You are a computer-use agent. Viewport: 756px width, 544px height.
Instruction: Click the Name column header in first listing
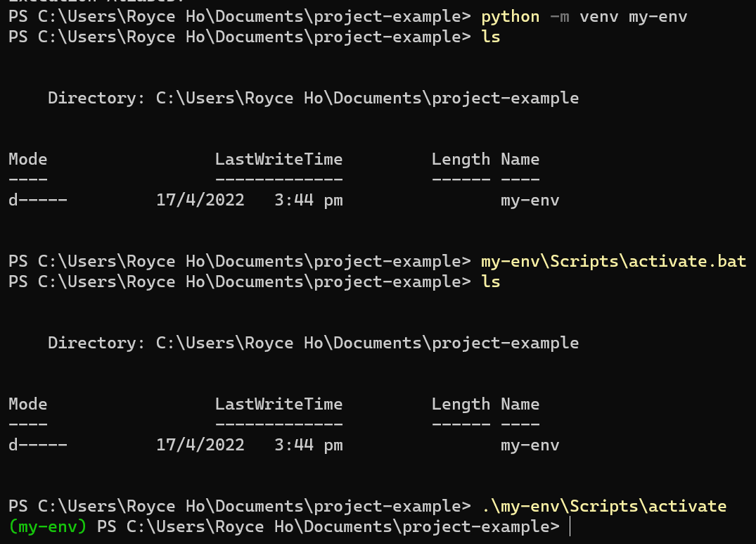coord(520,159)
